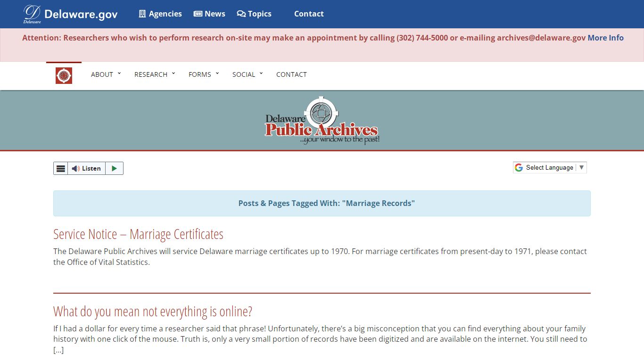Open the Agencies menu in top bar
The height and width of the screenshot is (362, 644).
click(160, 14)
